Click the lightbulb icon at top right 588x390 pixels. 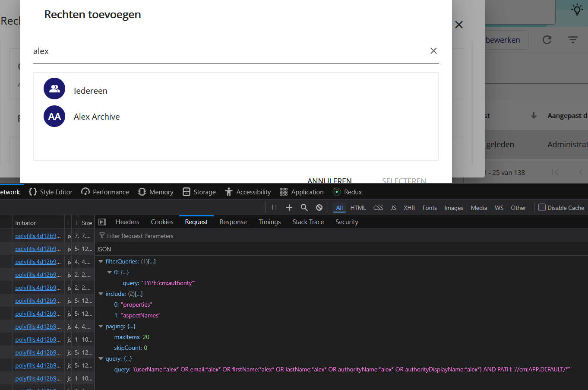577,10
